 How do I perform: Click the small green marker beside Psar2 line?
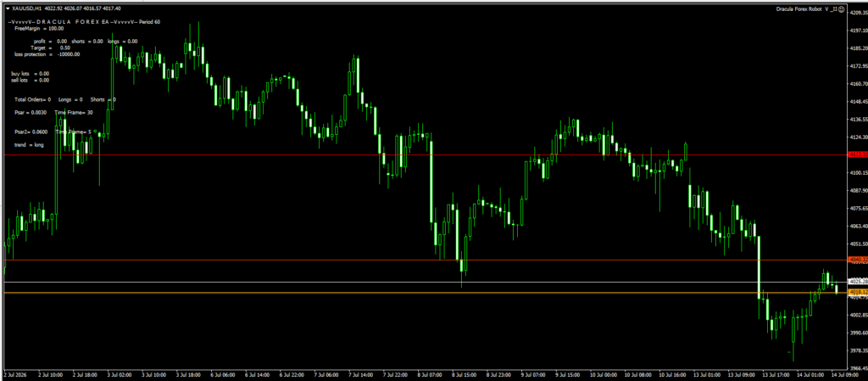coord(95,132)
